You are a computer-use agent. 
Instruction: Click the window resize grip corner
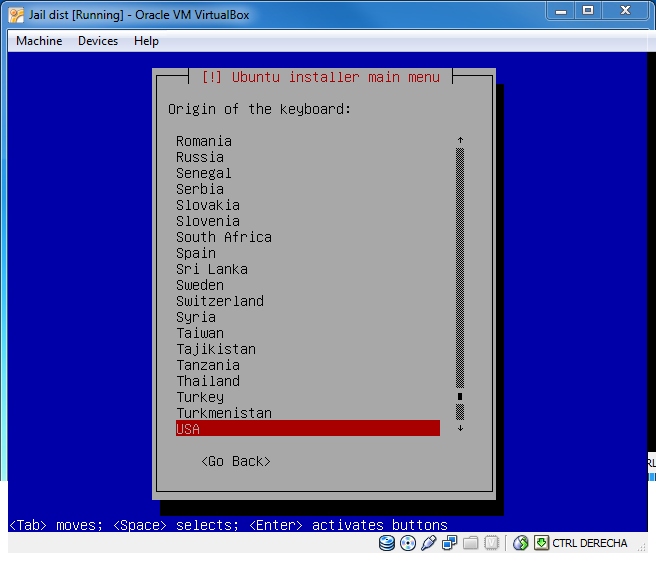tap(642, 547)
